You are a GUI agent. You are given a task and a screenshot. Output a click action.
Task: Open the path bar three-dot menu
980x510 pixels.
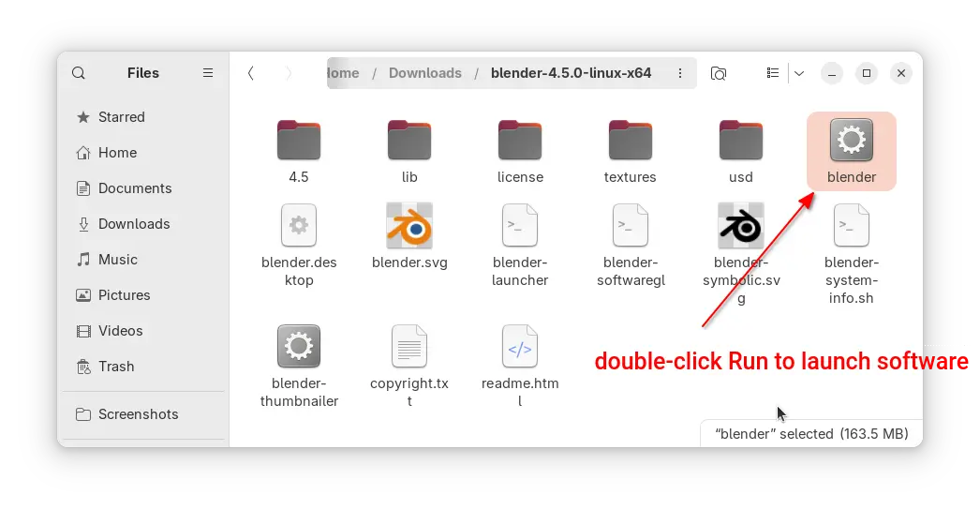(680, 73)
